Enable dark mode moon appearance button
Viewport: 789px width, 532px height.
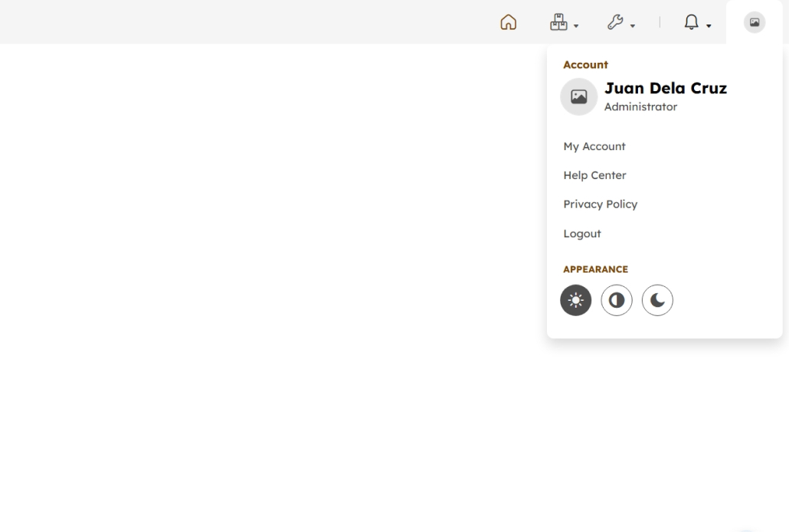tap(657, 300)
